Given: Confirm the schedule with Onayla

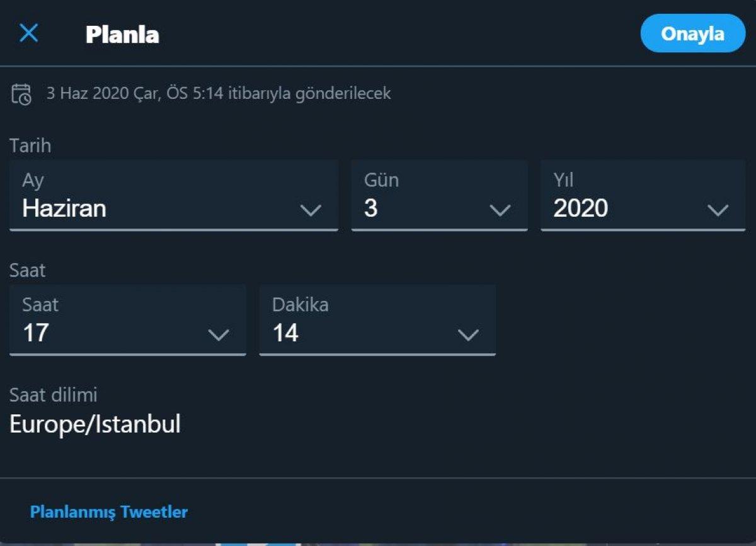Looking at the screenshot, I should coord(692,34).
